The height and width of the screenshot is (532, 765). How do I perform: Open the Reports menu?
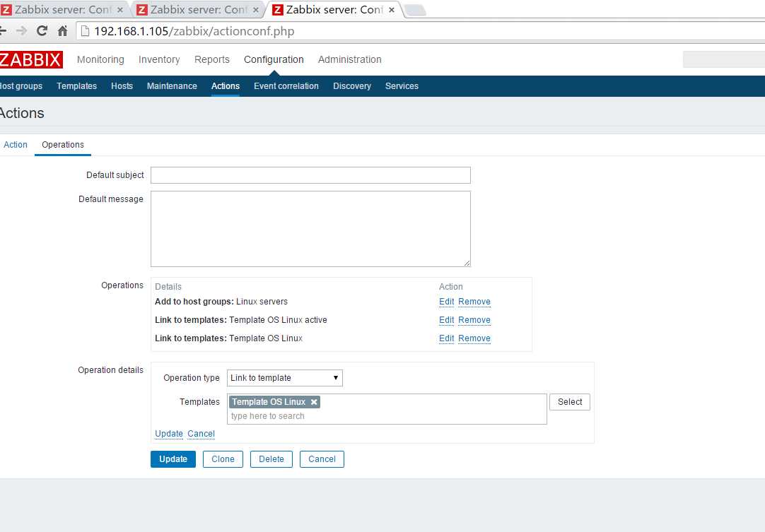(x=211, y=59)
